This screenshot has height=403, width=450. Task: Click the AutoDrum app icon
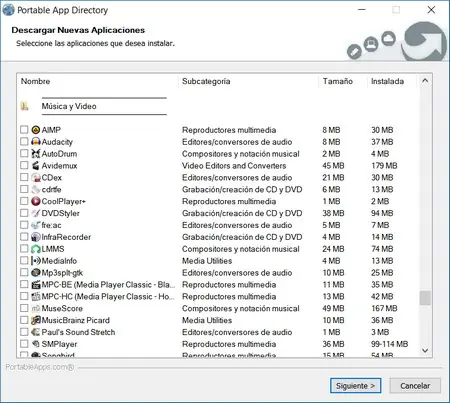[x=36, y=154]
